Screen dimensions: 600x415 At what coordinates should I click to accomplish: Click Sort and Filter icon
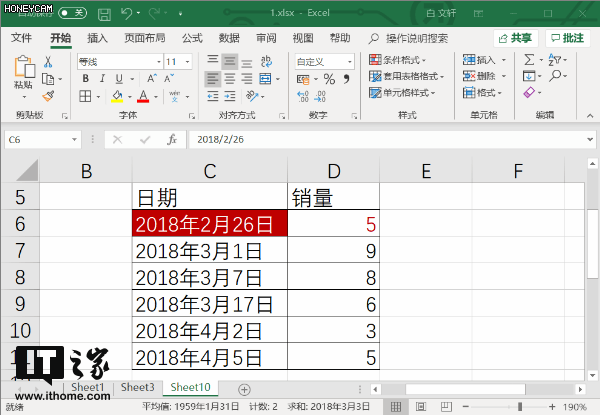(555, 60)
